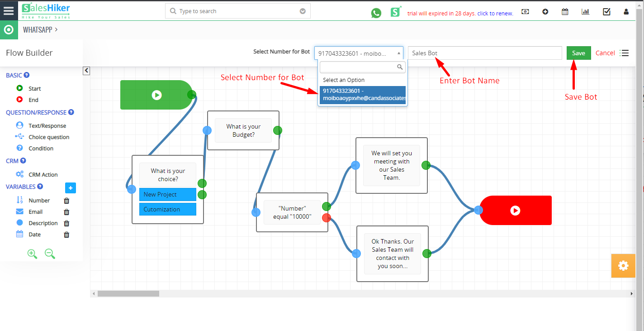This screenshot has width=644, height=331.
Task: Click the plus quick-add icon in header
Action: pyautogui.click(x=545, y=12)
